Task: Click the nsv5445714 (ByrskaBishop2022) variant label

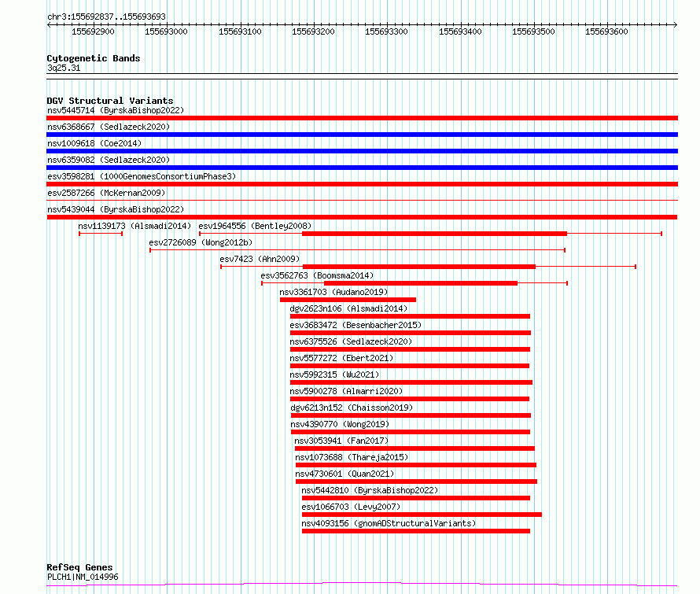Action: tap(116, 110)
